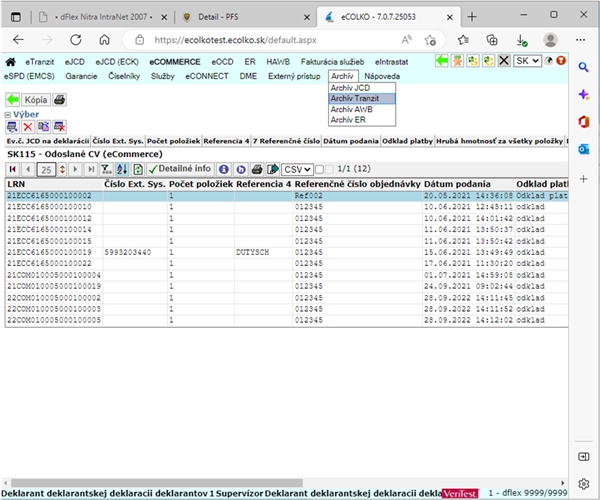Click the blue 'i' info icon
Viewport: 600px width, 500px height.
tap(224, 169)
